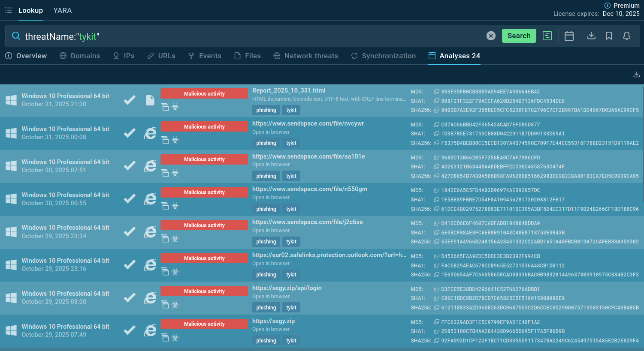Click the biohazard icon on the n550gm row

[x=175, y=206]
